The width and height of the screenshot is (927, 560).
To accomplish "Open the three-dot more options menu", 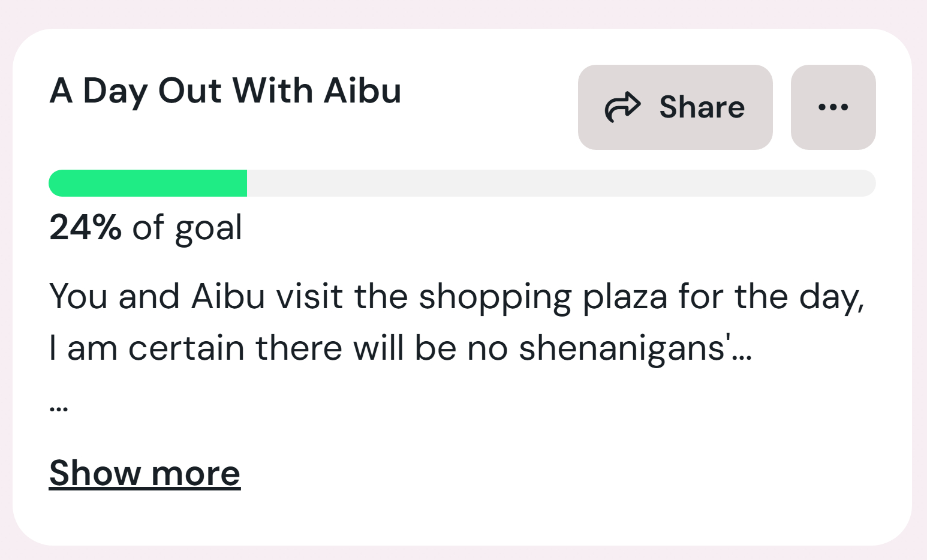I will [x=833, y=107].
